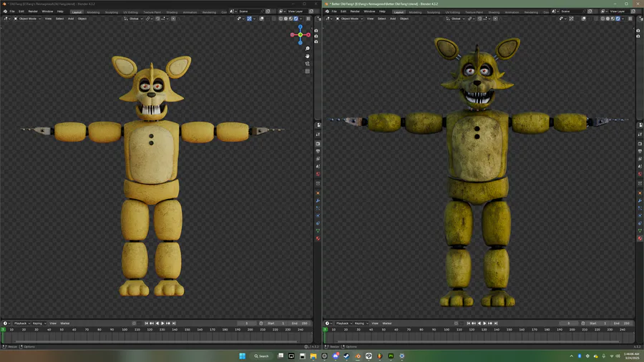This screenshot has width=644, height=362.
Task: Open Add menu in right viewport header
Action: [x=393, y=19]
